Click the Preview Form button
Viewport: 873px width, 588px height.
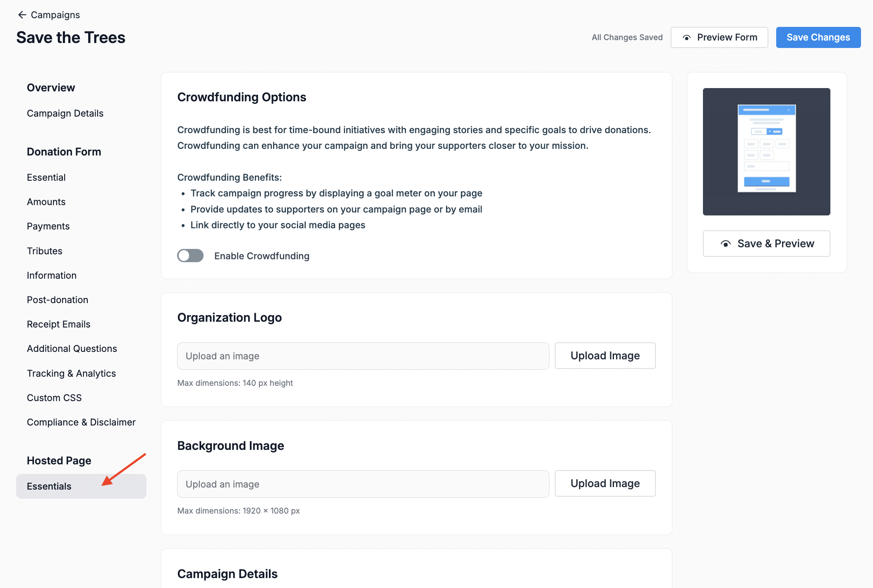tap(719, 37)
